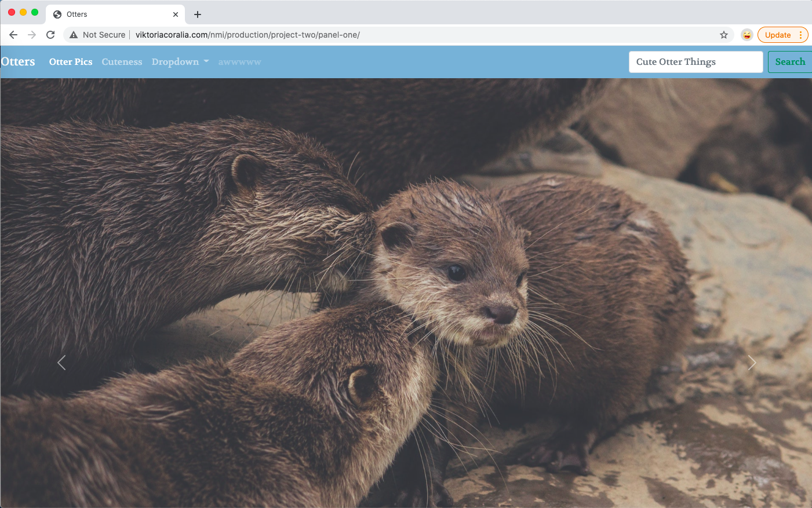812x508 pixels.
Task: Show the previous carousel slide
Action: tap(61, 363)
